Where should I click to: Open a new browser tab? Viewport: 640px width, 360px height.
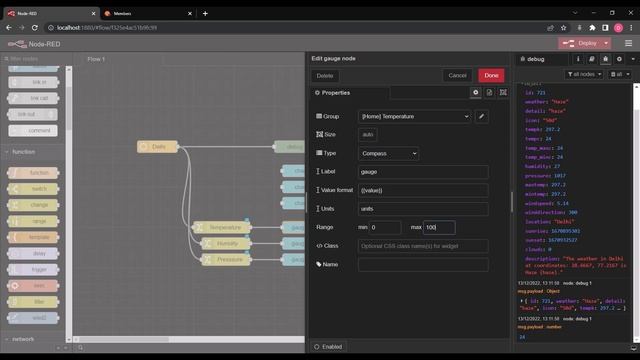pos(205,13)
